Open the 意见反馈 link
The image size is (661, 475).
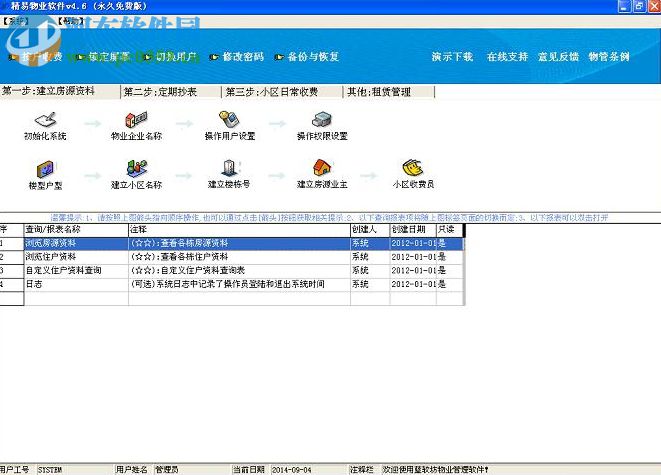558,57
